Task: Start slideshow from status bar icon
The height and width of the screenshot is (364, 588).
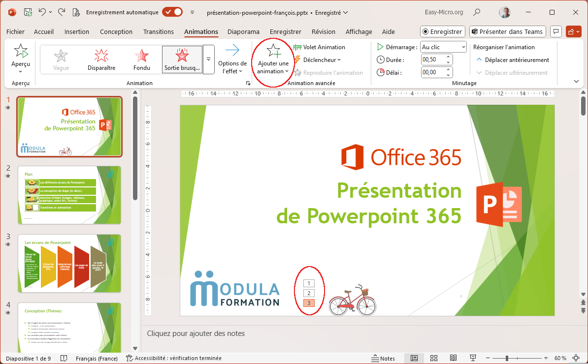Action: point(473,358)
